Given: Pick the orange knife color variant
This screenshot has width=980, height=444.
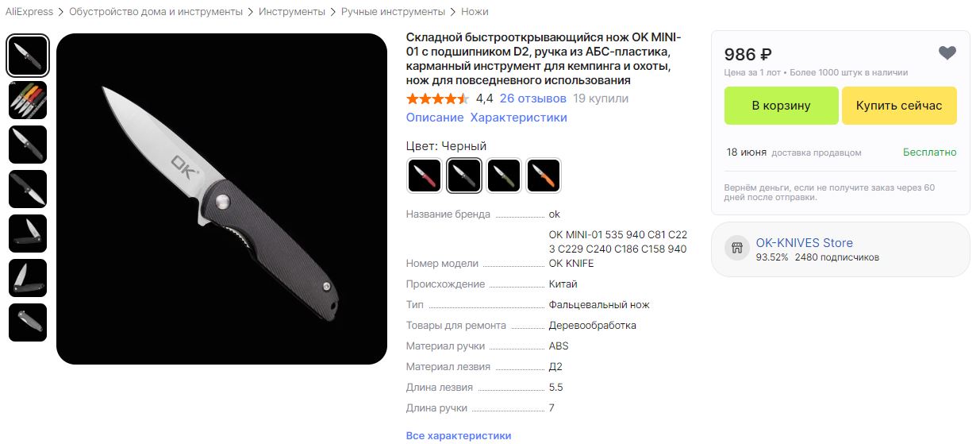Looking at the screenshot, I should [x=543, y=176].
